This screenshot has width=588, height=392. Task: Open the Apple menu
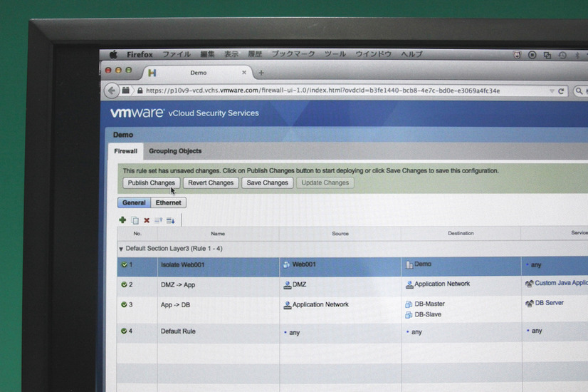113,54
